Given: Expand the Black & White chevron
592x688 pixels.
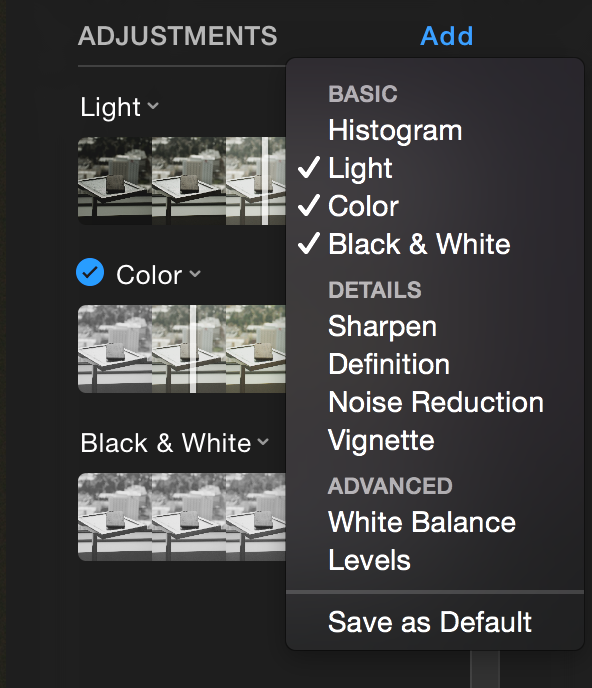Looking at the screenshot, I should (263, 441).
